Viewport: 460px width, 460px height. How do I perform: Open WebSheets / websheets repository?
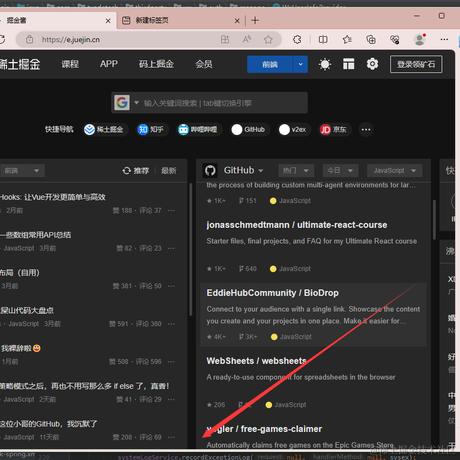256,361
